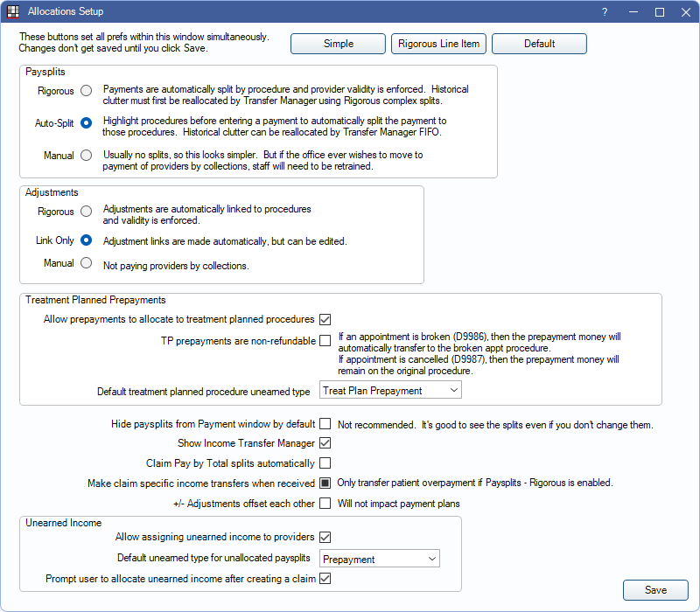Uncheck allow assigning unearned income to providers
700x612 pixels.
click(325, 537)
